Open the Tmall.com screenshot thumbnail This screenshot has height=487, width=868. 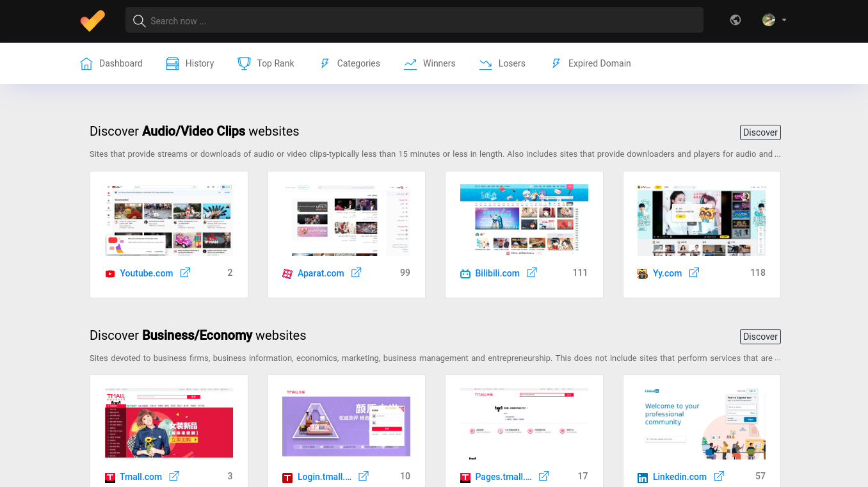pyautogui.click(x=169, y=423)
